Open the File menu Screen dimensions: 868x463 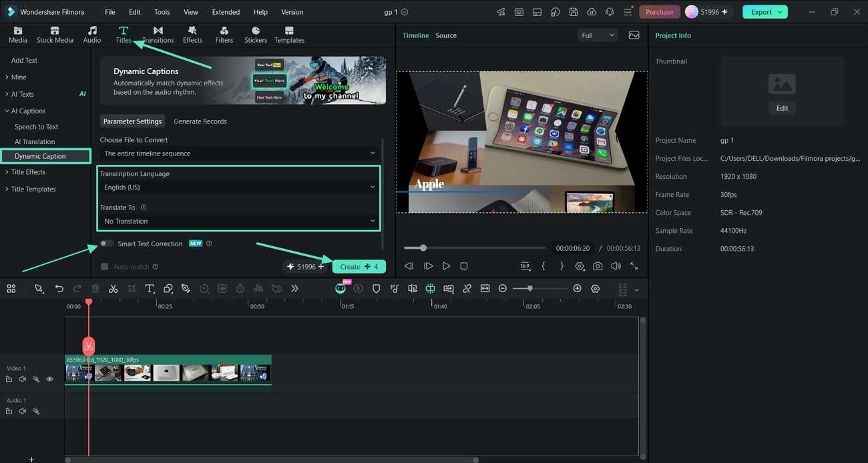110,12
